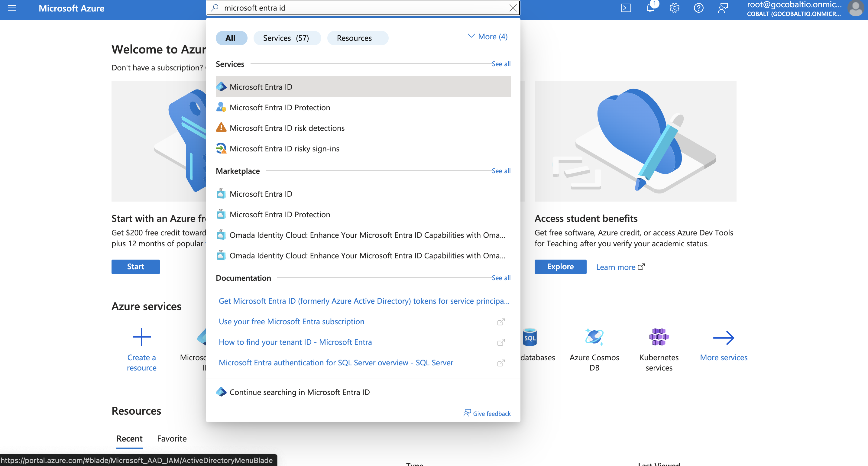Filter results by Services (57)

coord(287,38)
